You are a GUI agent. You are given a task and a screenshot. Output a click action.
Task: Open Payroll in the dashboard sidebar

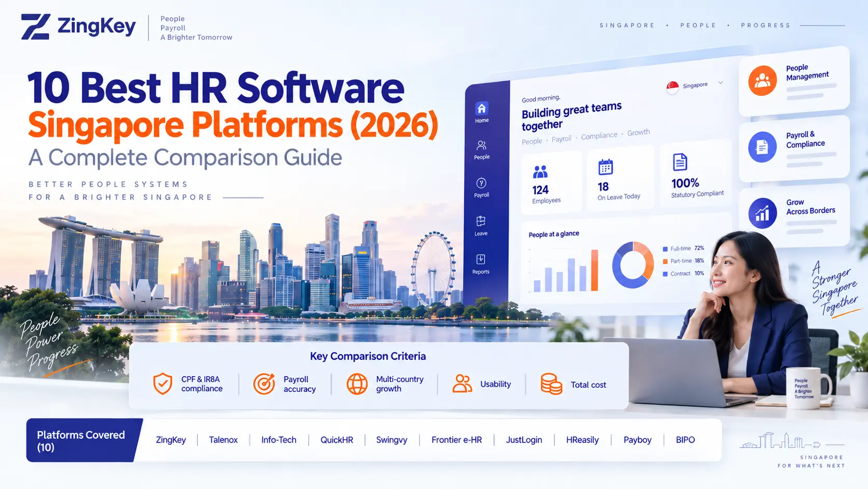pyautogui.click(x=481, y=188)
